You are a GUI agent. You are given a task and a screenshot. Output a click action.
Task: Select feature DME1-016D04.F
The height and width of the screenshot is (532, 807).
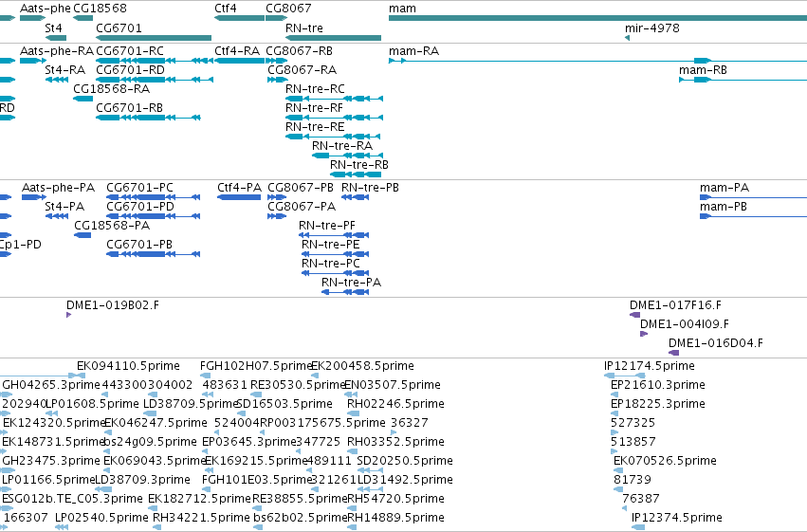coord(673,353)
